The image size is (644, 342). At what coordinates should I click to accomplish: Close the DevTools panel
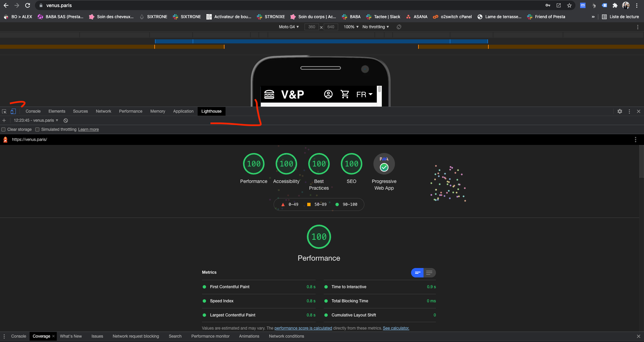coord(639,111)
